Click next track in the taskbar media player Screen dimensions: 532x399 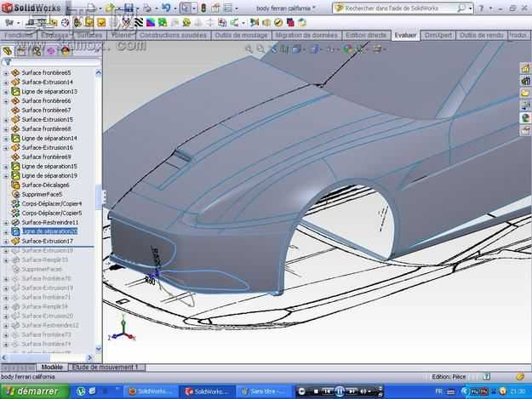352,391
